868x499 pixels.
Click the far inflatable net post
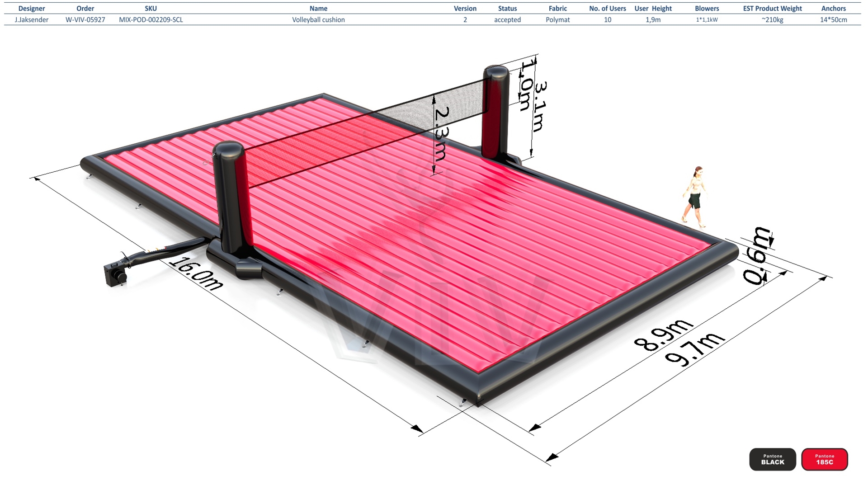(x=496, y=112)
